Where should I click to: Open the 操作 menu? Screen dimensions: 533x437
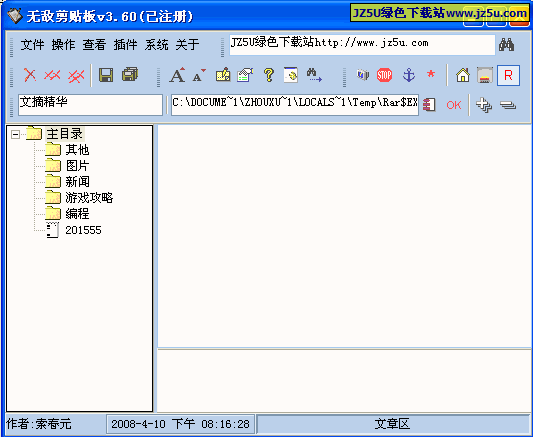63,45
